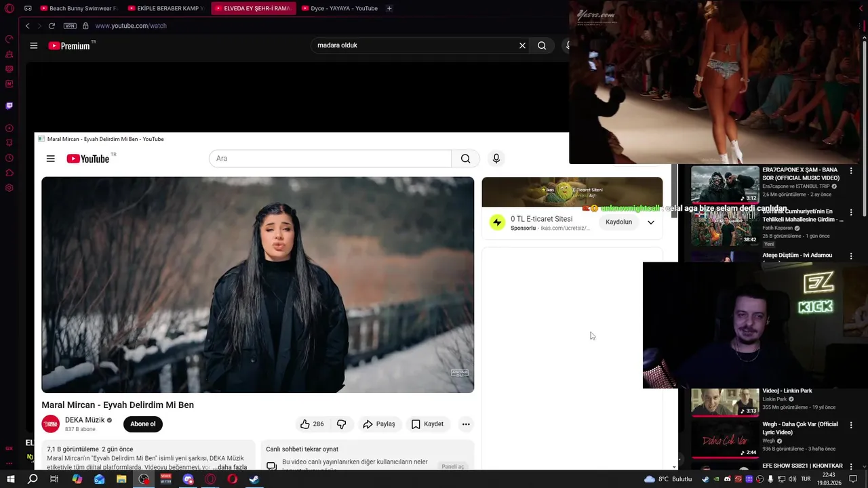Open options for 'ERA7CAPONE X ŞAM' video
This screenshot has width=868, height=488.
coord(852,170)
